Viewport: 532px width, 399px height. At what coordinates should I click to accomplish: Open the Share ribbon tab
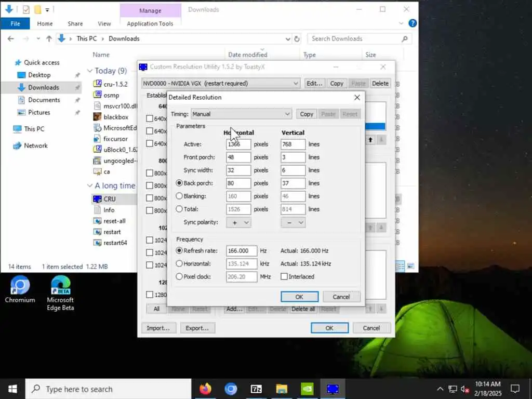coord(75,23)
